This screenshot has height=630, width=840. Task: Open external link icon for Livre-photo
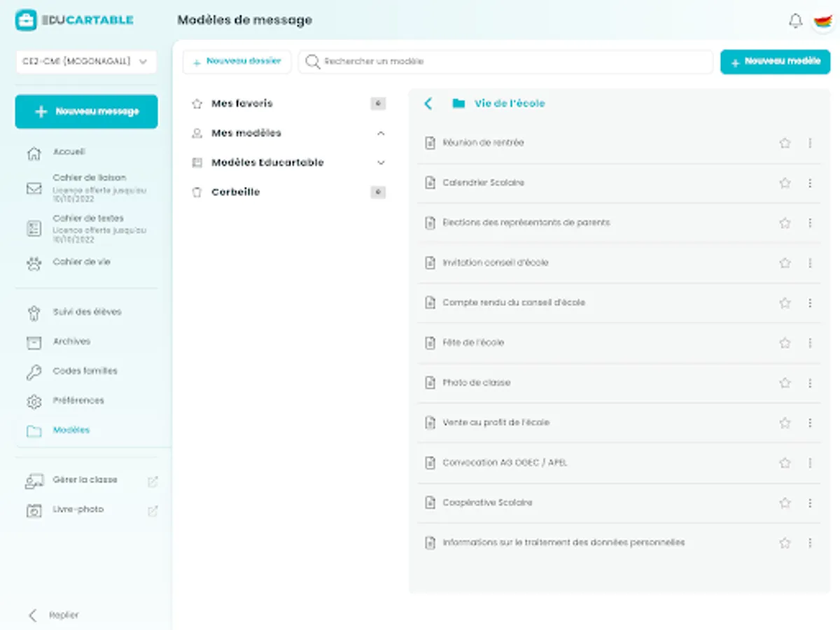click(x=153, y=510)
